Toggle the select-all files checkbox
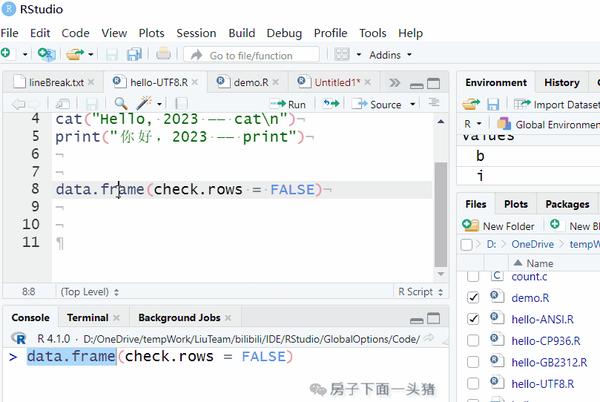This screenshot has height=402, width=600. point(466,244)
